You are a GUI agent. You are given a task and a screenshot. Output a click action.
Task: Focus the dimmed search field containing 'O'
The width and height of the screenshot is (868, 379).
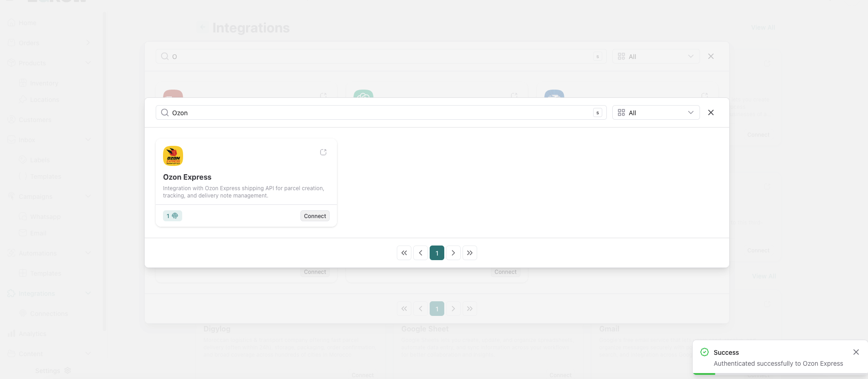[381, 56]
